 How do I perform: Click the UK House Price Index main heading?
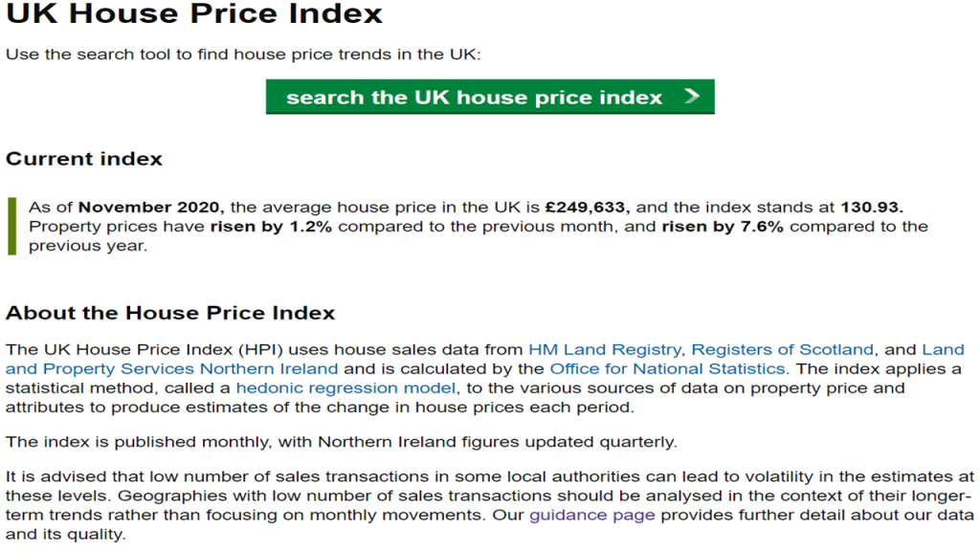point(194,15)
